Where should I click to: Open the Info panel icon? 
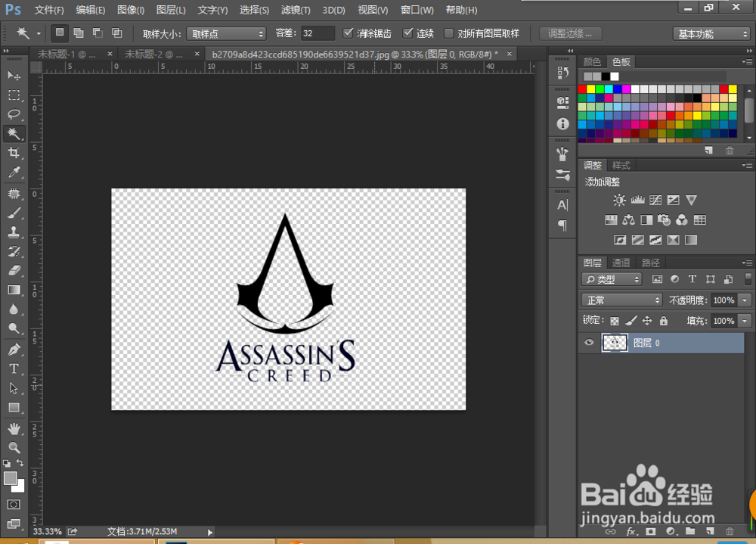pos(562,124)
